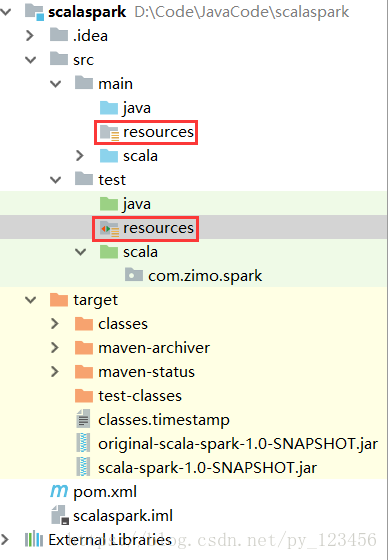Select scala label under main folder
The height and width of the screenshot is (560, 388).
pyautogui.click(x=140, y=156)
